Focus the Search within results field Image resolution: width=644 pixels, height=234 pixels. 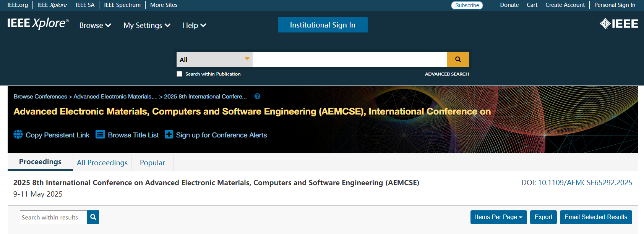click(54, 217)
